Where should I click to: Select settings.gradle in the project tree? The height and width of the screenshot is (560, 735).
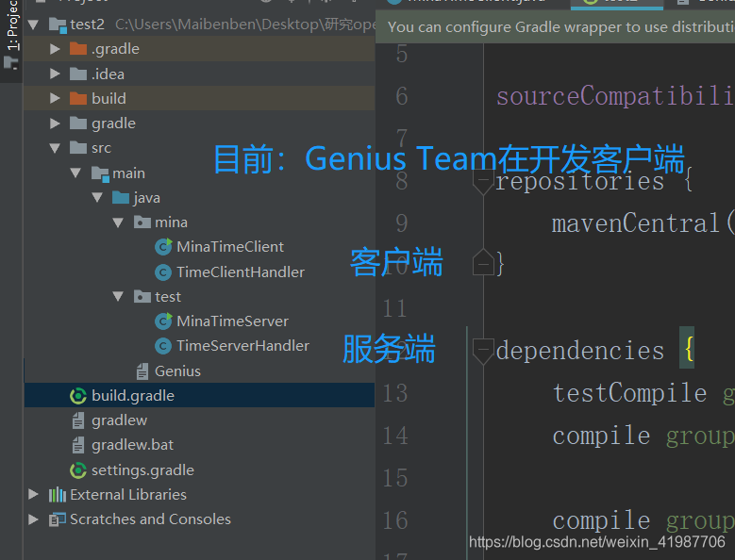(x=143, y=470)
